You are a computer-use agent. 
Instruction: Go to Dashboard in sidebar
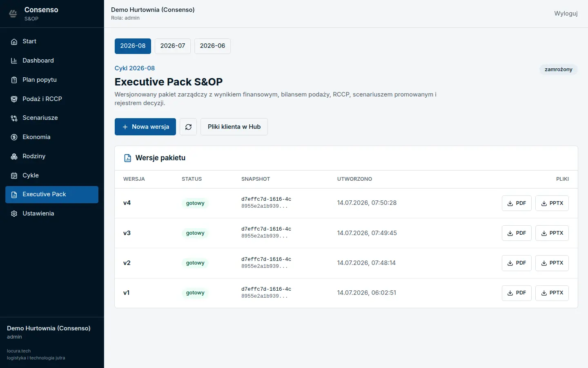coord(52,61)
